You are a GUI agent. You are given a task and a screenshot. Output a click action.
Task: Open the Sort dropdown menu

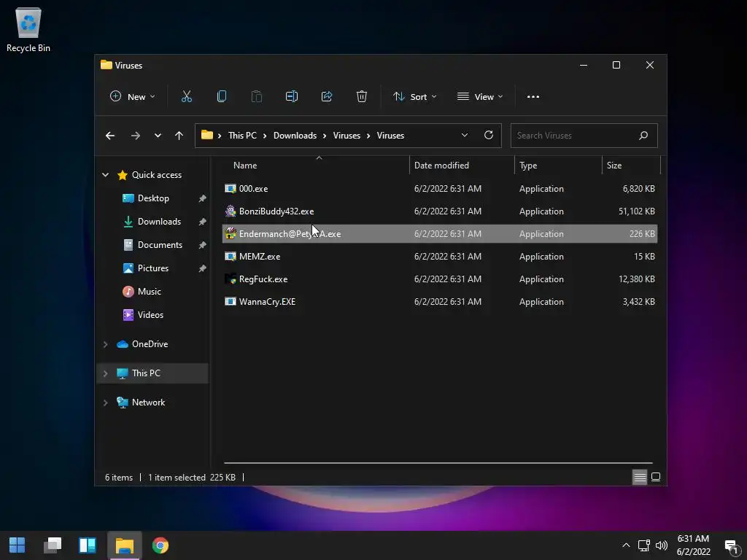click(414, 97)
